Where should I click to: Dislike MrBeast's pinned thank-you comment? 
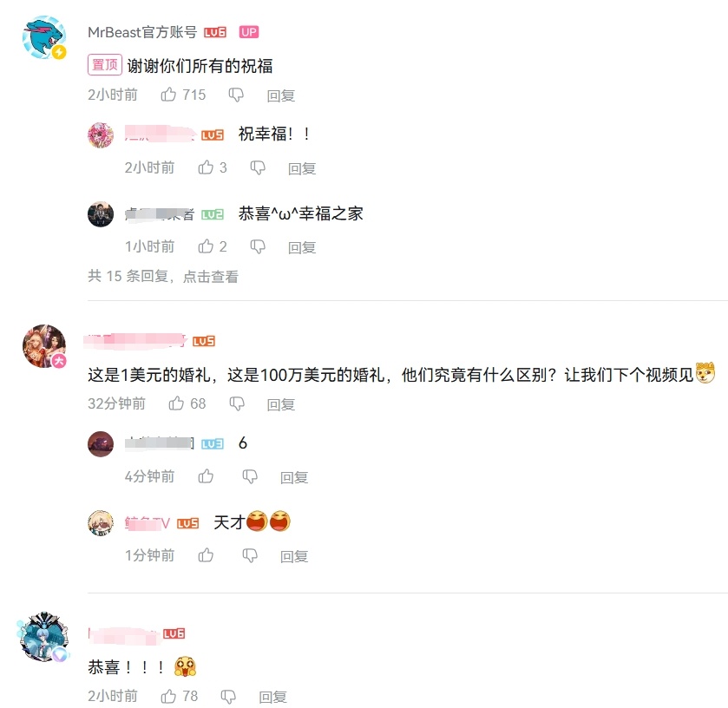[x=236, y=95]
